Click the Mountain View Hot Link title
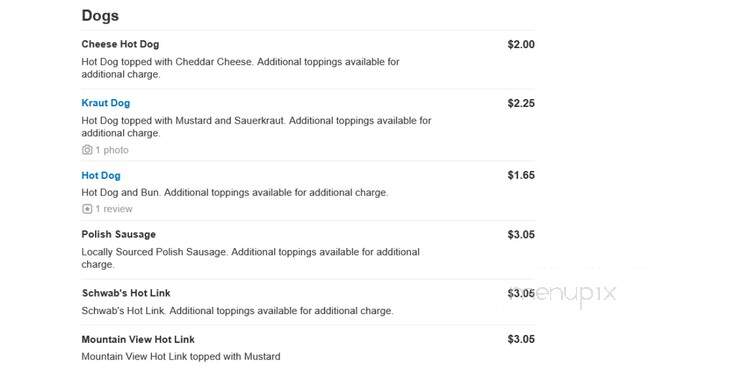 (x=138, y=339)
